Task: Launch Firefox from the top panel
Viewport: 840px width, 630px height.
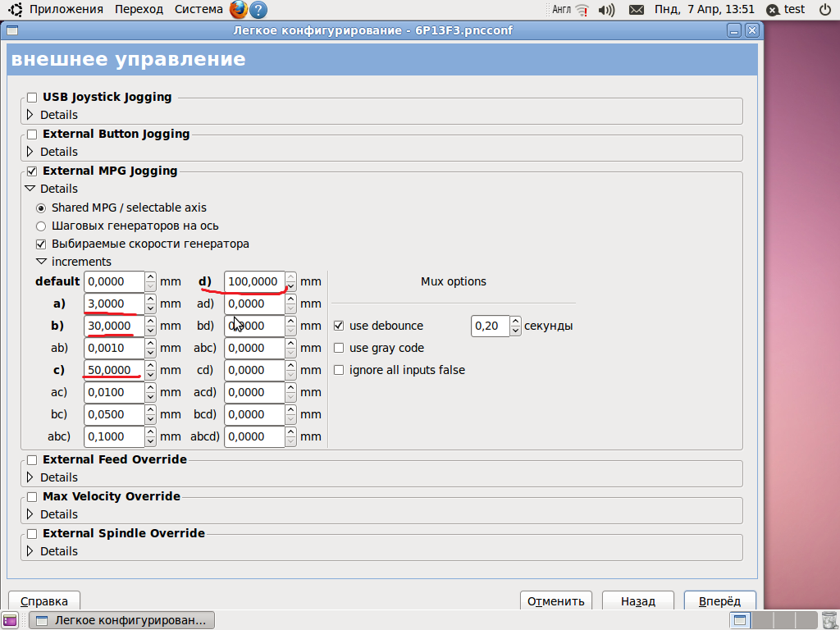Action: pos(239,9)
